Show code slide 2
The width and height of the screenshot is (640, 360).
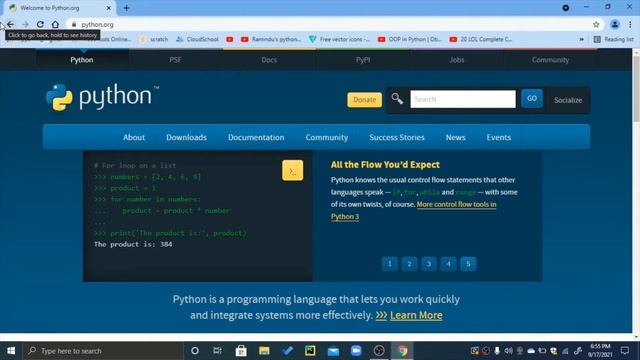coord(409,264)
